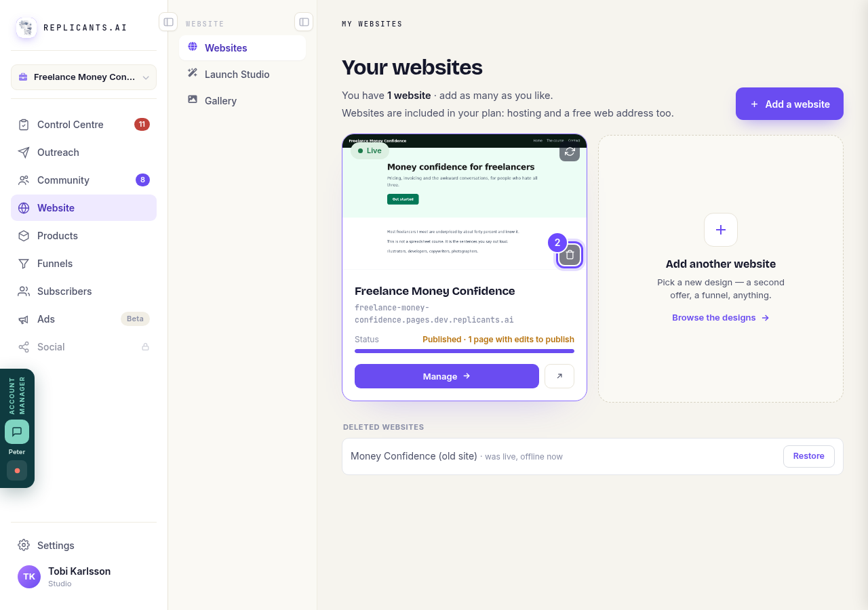This screenshot has height=610, width=868.
Task: Expand the Freelance Money Confidence workspace dropdown
Action: (x=83, y=77)
